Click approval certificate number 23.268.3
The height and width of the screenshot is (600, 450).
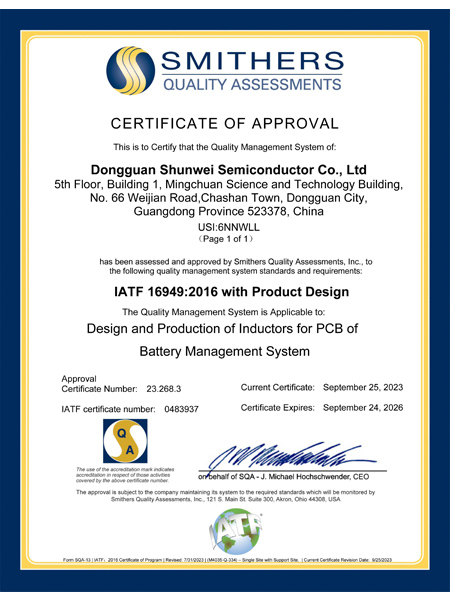[164, 389]
